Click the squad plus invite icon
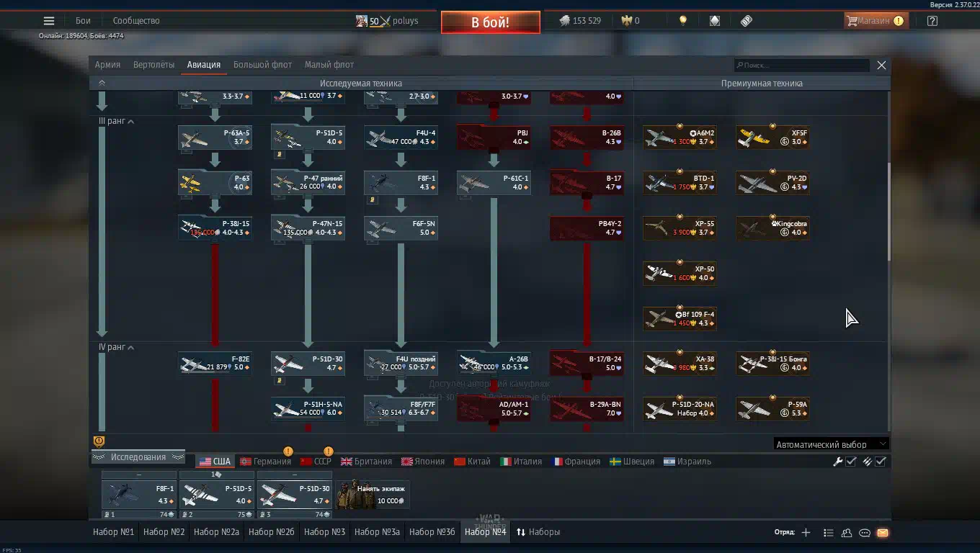Screen dimensions: 980x553 tap(806, 533)
